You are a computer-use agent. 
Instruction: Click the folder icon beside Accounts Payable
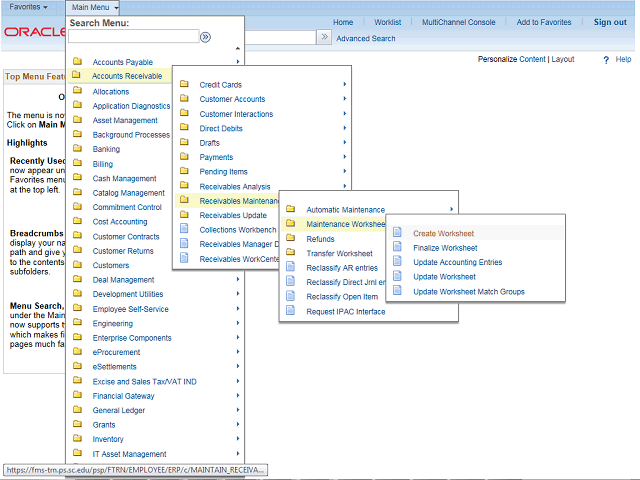click(77, 62)
